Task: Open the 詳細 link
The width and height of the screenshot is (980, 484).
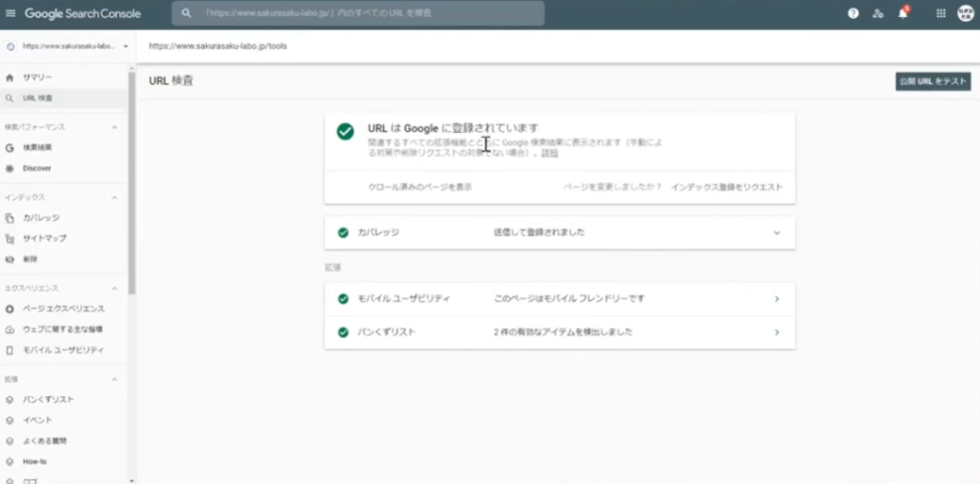Action: click(549, 153)
